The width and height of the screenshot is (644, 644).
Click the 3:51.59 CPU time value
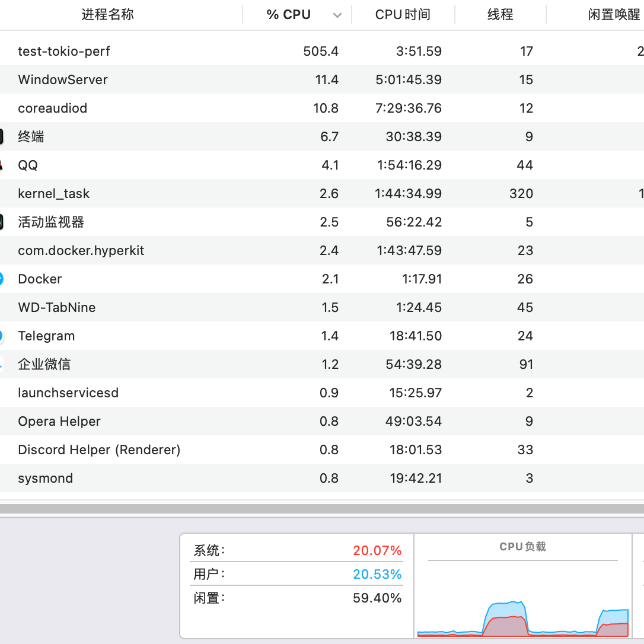(419, 51)
